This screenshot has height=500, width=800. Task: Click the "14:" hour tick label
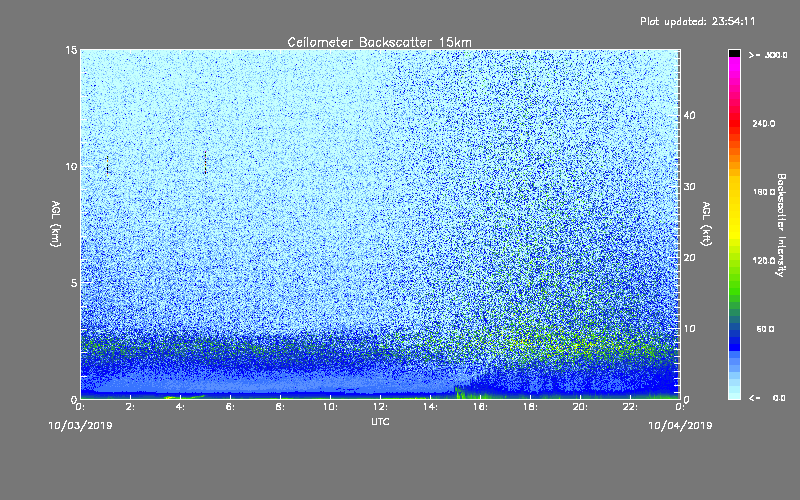pos(430,407)
